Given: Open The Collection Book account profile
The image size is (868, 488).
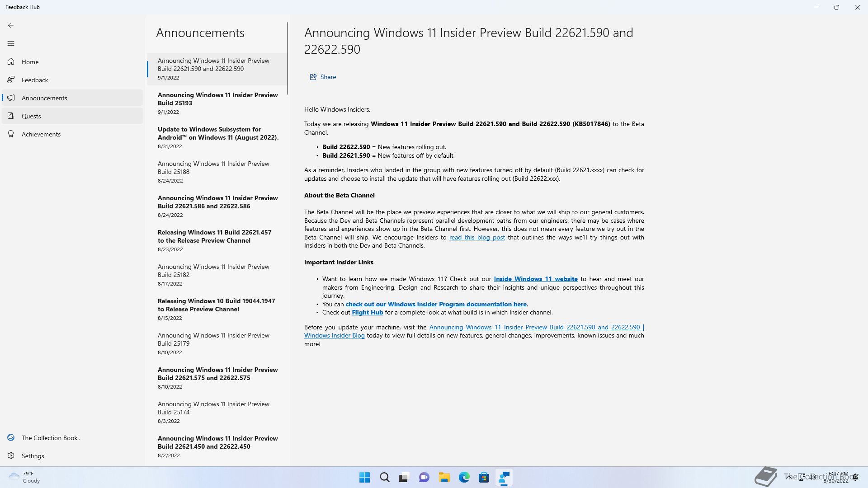Looking at the screenshot, I should pos(72,438).
